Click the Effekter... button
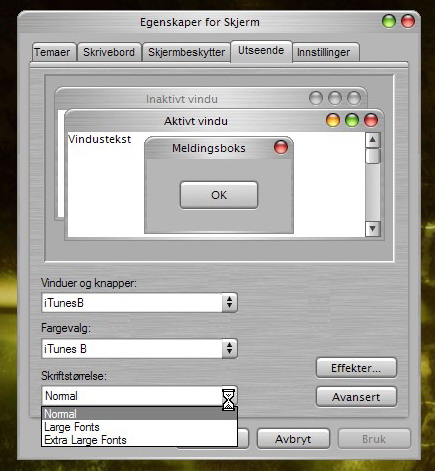Viewport: 435px width, 471px height. 356,368
